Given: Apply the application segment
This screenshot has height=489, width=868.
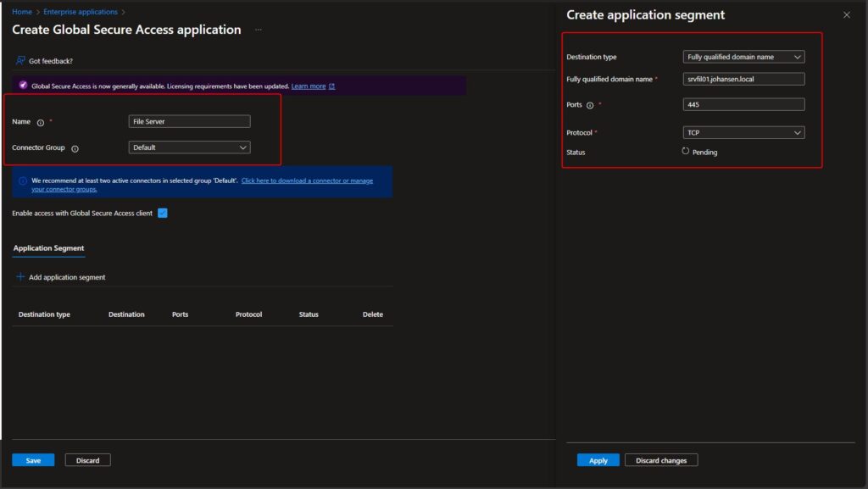Looking at the screenshot, I should [598, 460].
